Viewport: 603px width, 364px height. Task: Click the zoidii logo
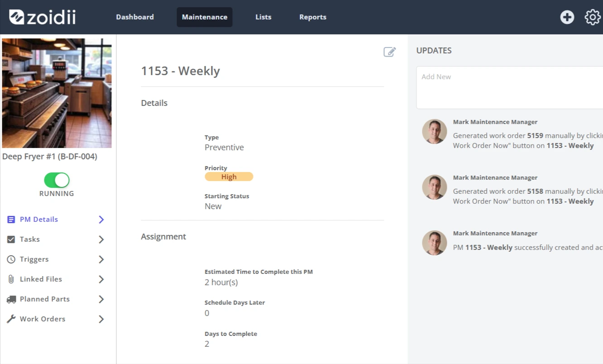coord(43,17)
